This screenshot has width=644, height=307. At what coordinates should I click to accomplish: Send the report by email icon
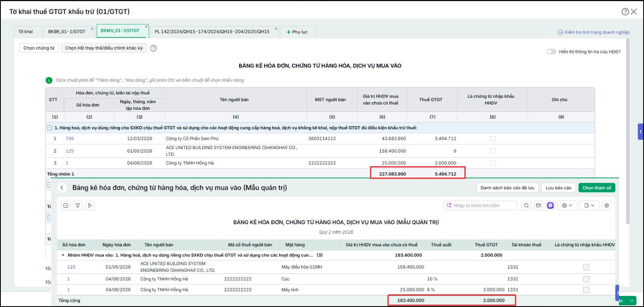click(x=538, y=205)
